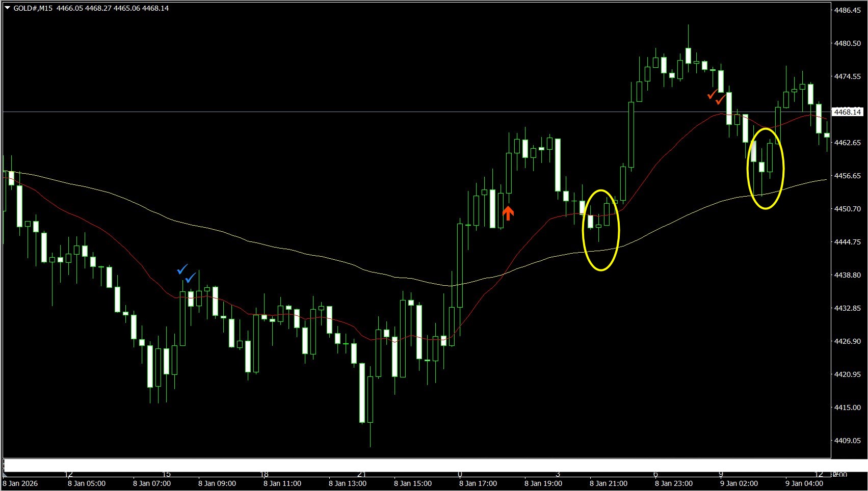Select the lower blue checkmark marker
The width and height of the screenshot is (868, 491).
click(190, 278)
